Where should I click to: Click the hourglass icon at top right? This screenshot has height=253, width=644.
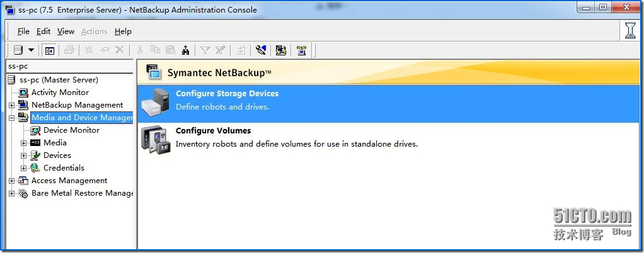630,30
